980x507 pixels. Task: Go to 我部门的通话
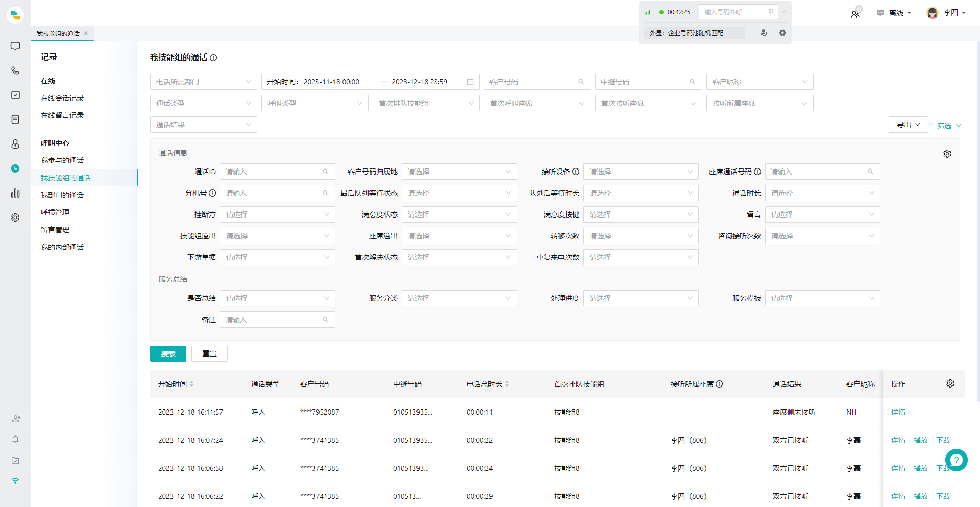coord(62,195)
